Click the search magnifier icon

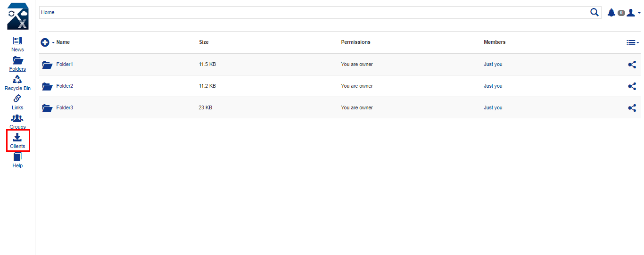594,12
